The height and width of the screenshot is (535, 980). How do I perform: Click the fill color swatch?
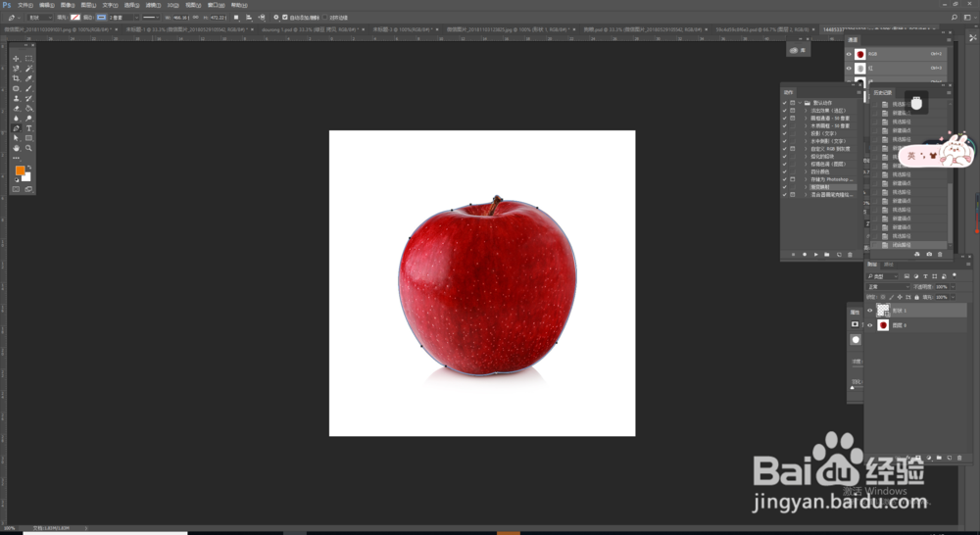[75, 18]
